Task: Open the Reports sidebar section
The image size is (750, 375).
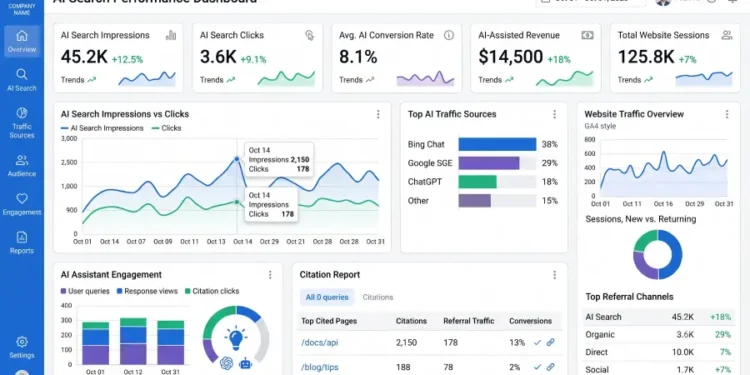Action: [x=22, y=243]
